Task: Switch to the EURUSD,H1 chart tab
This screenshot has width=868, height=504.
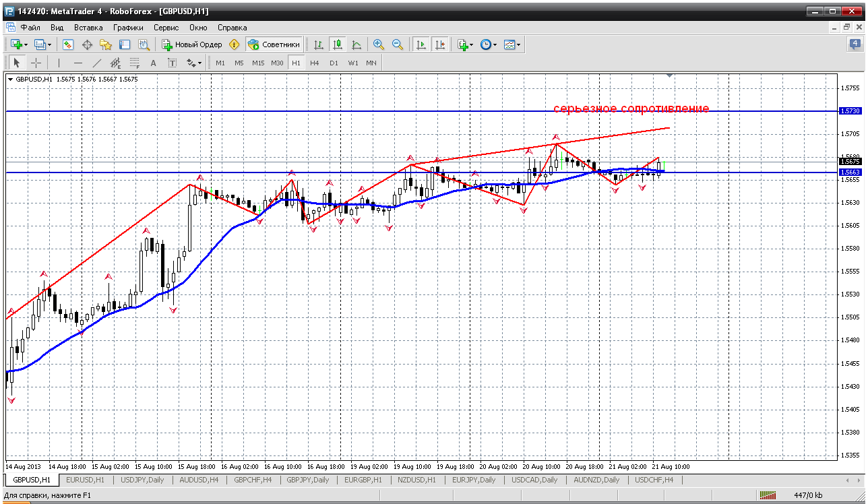Action: tap(86, 480)
